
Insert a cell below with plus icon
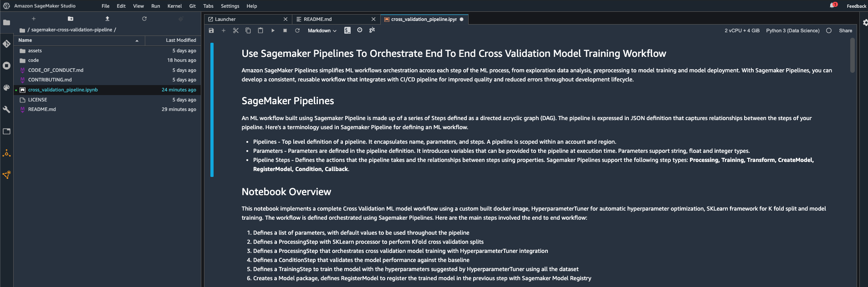tap(224, 30)
